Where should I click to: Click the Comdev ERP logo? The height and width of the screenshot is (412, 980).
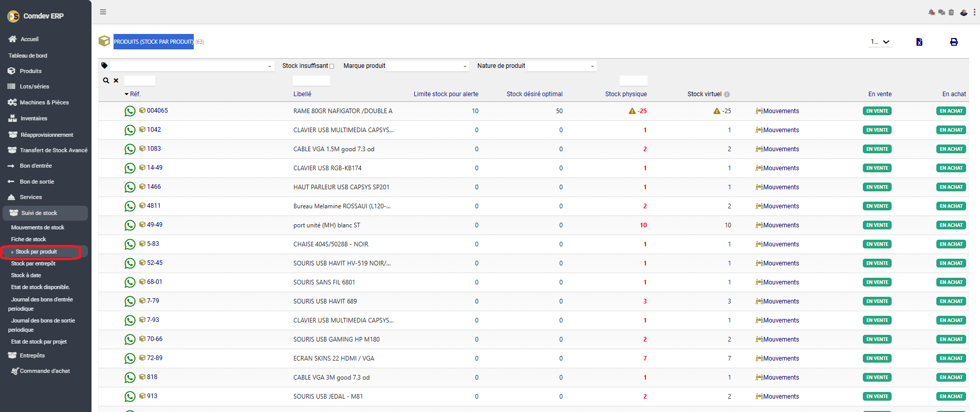click(x=13, y=16)
